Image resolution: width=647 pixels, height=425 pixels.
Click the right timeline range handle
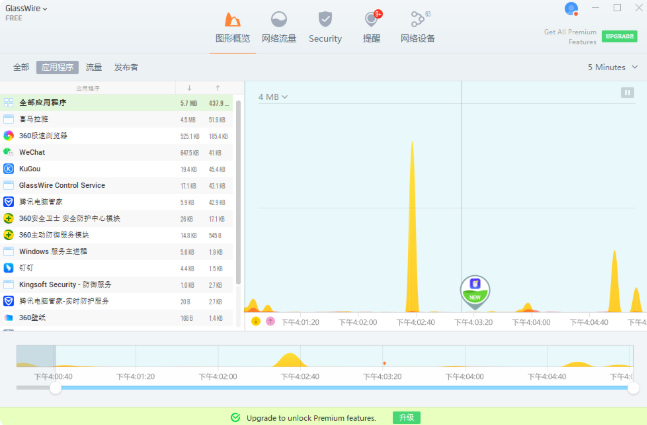pyautogui.click(x=633, y=388)
